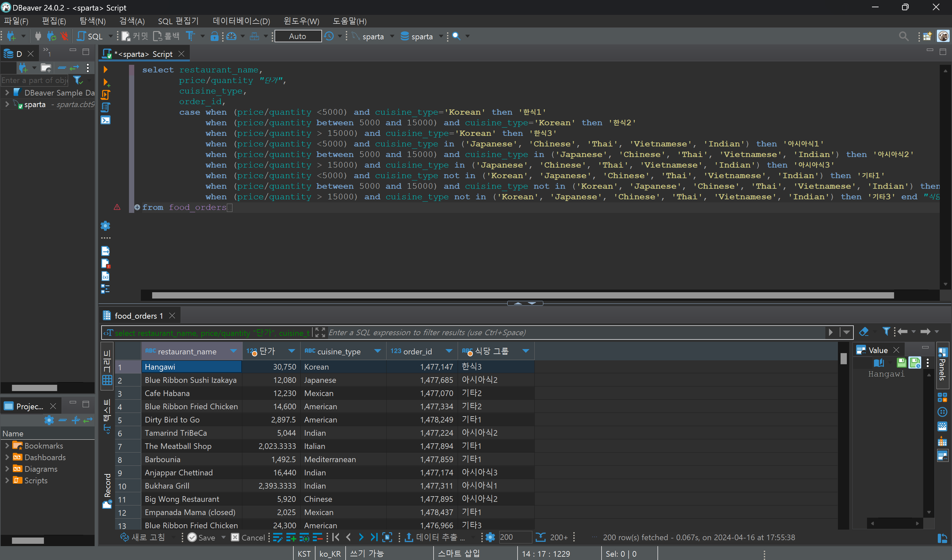The image size is (952, 560).
Task: Click the lock icon for transaction mode
Action: [x=214, y=36]
